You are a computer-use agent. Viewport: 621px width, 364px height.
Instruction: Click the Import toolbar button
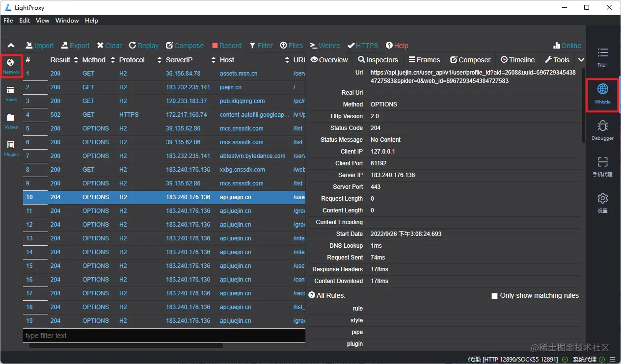coord(40,46)
